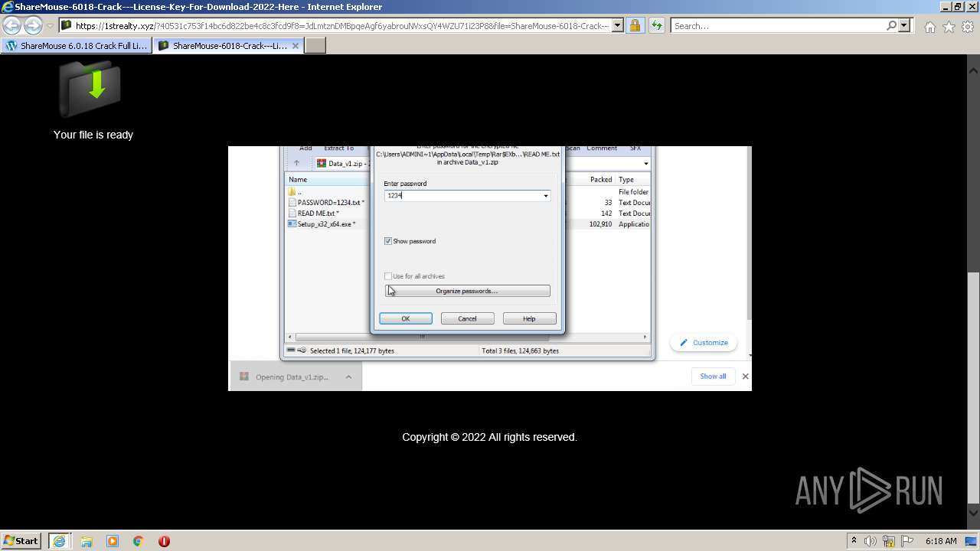Expand the address bar autocomplete dropdown
Screen dimensions: 980x551
[618, 26]
